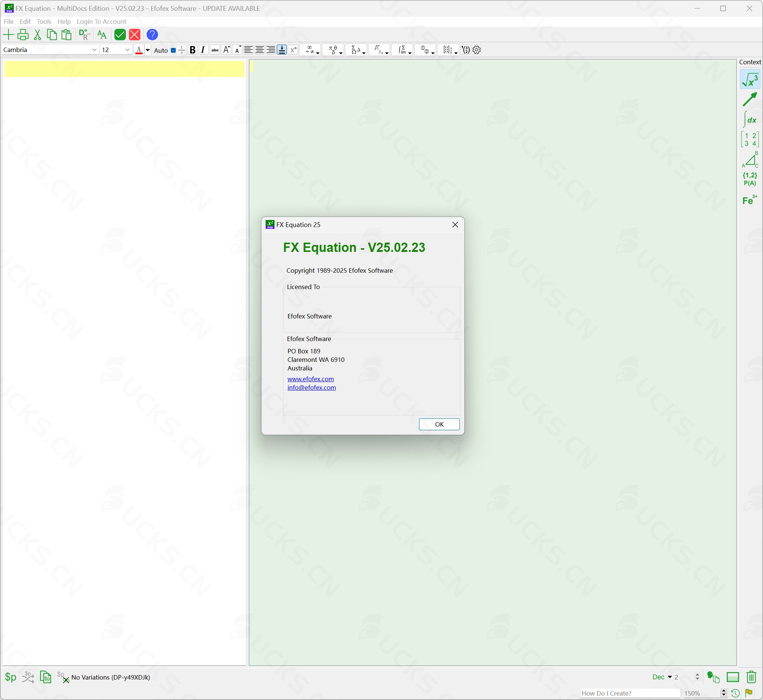Open the Edit menu

[x=25, y=22]
